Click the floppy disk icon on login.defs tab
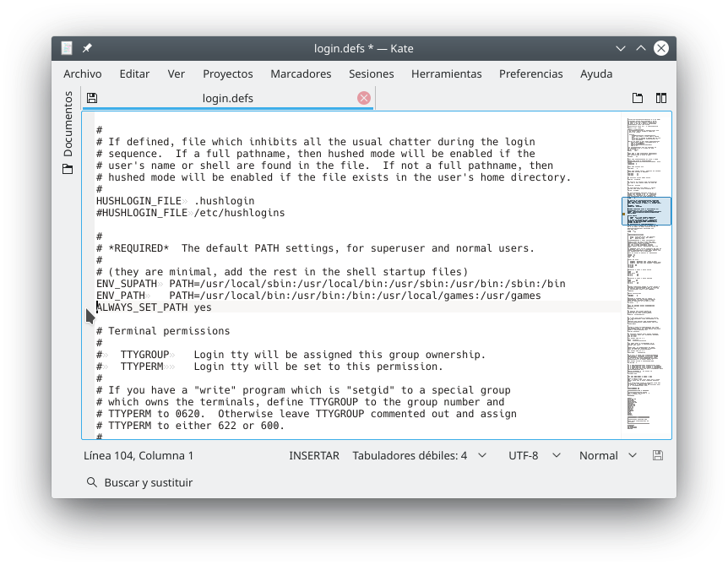Viewport: 728px width, 565px height. (92, 98)
